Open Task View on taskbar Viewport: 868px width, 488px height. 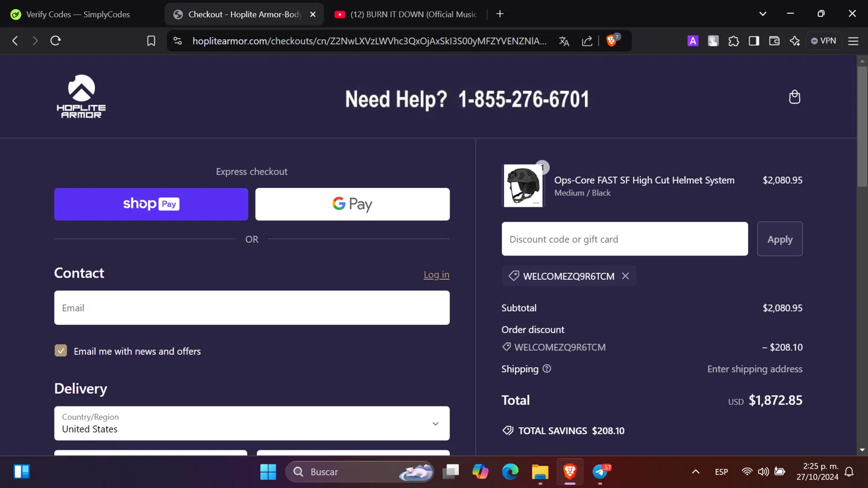point(450,472)
